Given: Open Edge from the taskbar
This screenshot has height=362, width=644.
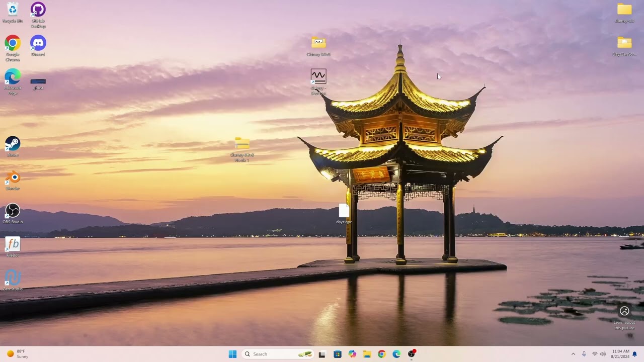Looking at the screenshot, I should click(396, 354).
